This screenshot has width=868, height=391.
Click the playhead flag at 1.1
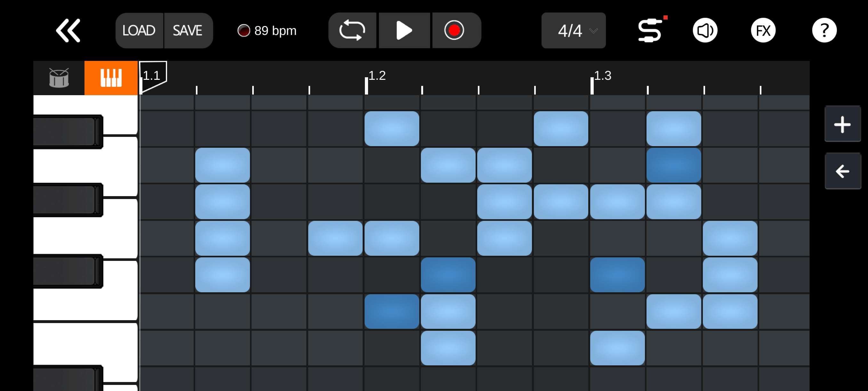pos(153,76)
